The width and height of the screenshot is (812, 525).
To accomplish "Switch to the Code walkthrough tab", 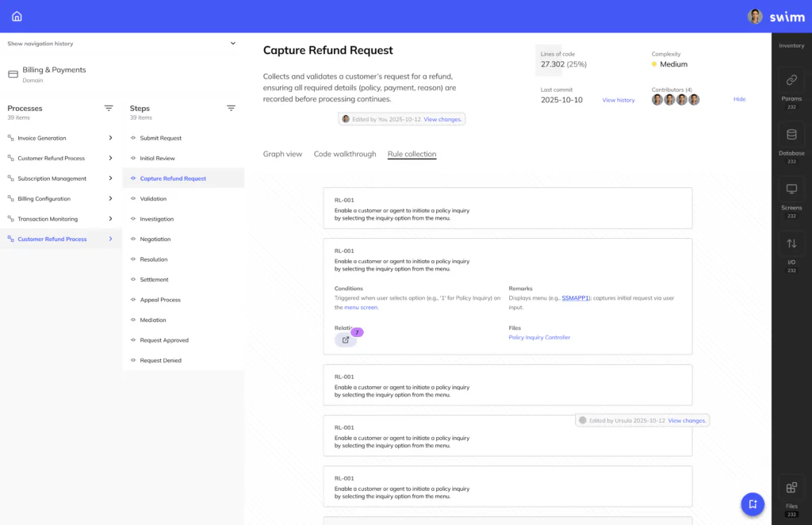I will [x=345, y=154].
